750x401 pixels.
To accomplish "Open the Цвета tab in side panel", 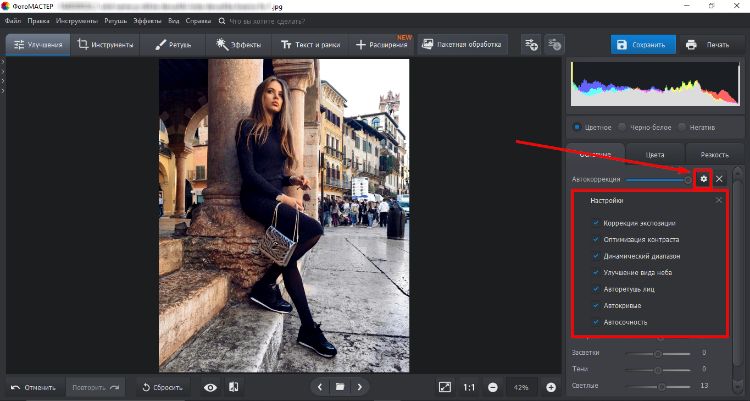I will pos(655,155).
